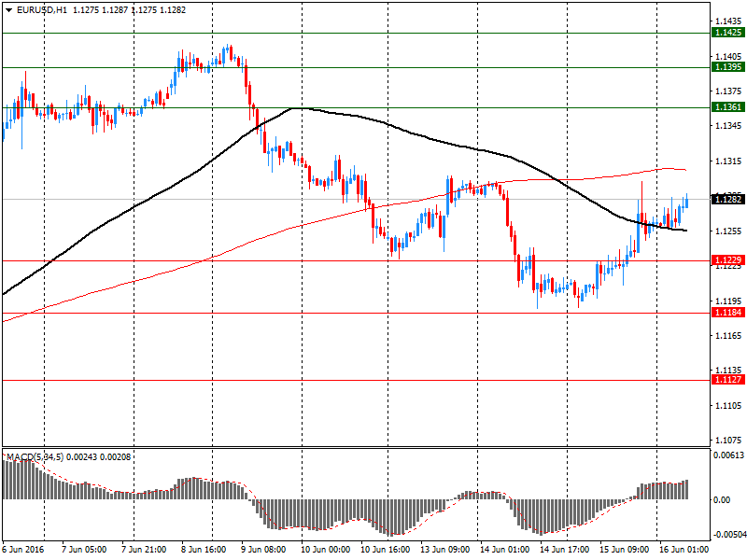Select the 14 Jun 17:00 time axis label
This screenshot has height=560, width=747.
pos(565,550)
